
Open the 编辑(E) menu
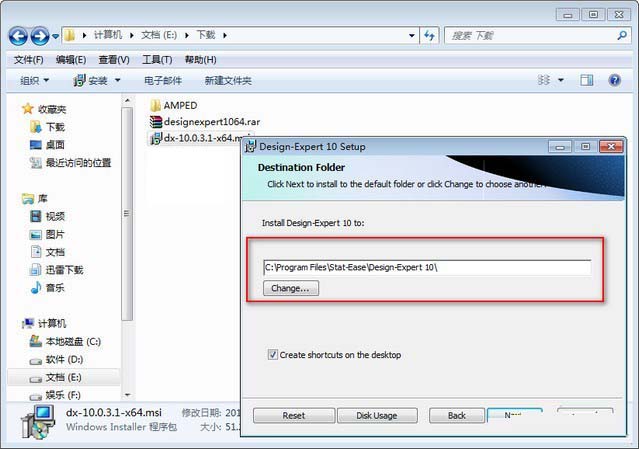tap(71, 60)
